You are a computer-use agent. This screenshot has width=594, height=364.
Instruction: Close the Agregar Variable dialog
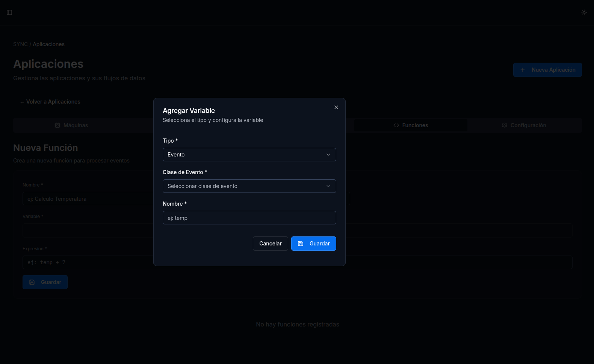coord(336,107)
